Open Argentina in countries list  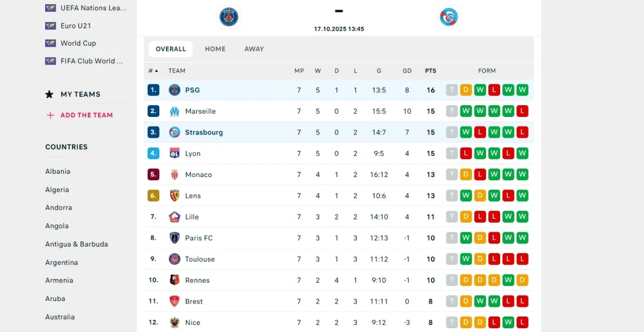click(62, 262)
